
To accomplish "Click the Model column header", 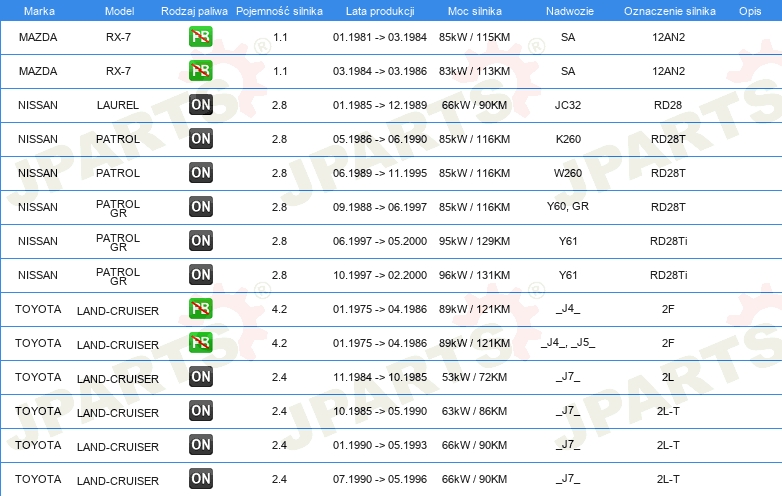I will click(119, 11).
